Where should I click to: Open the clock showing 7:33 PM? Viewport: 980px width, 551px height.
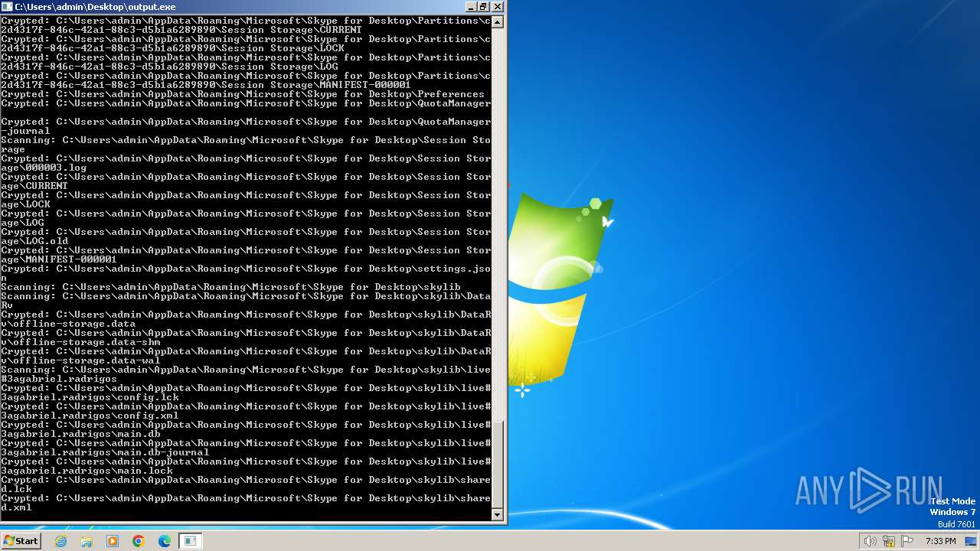(940, 541)
